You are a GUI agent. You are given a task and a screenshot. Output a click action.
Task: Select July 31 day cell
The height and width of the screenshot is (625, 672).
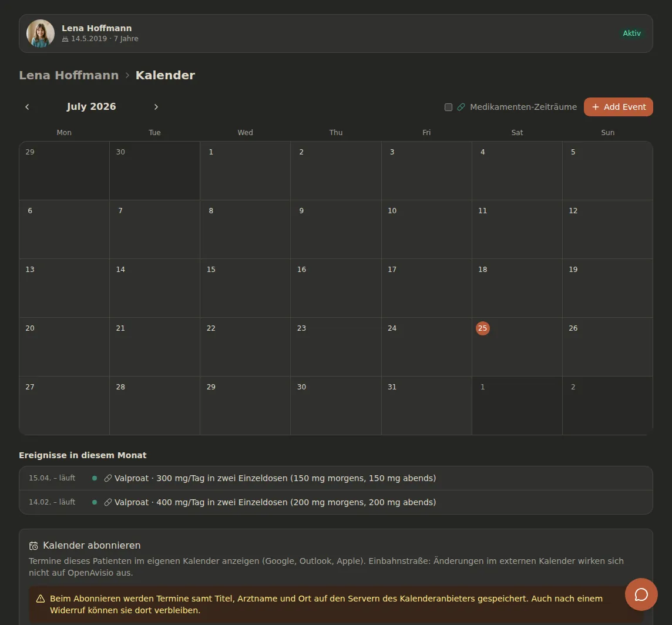coord(426,405)
